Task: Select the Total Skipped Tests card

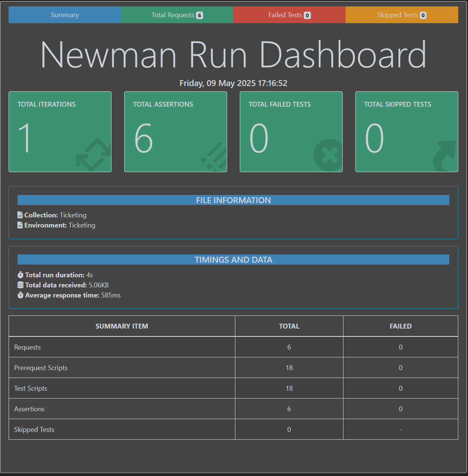Action: tap(407, 132)
